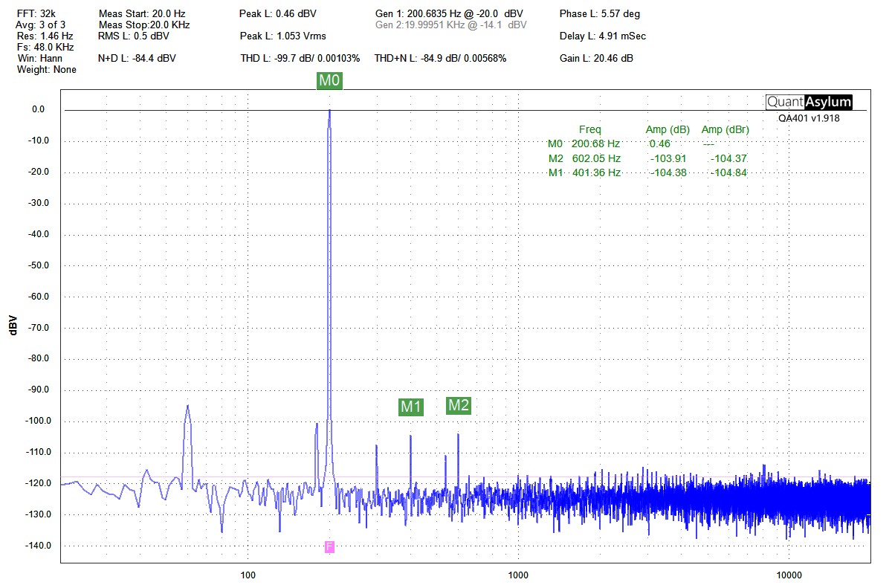The width and height of the screenshot is (892, 588).
Task: Click the green M0 marker label
Action: click(x=329, y=81)
